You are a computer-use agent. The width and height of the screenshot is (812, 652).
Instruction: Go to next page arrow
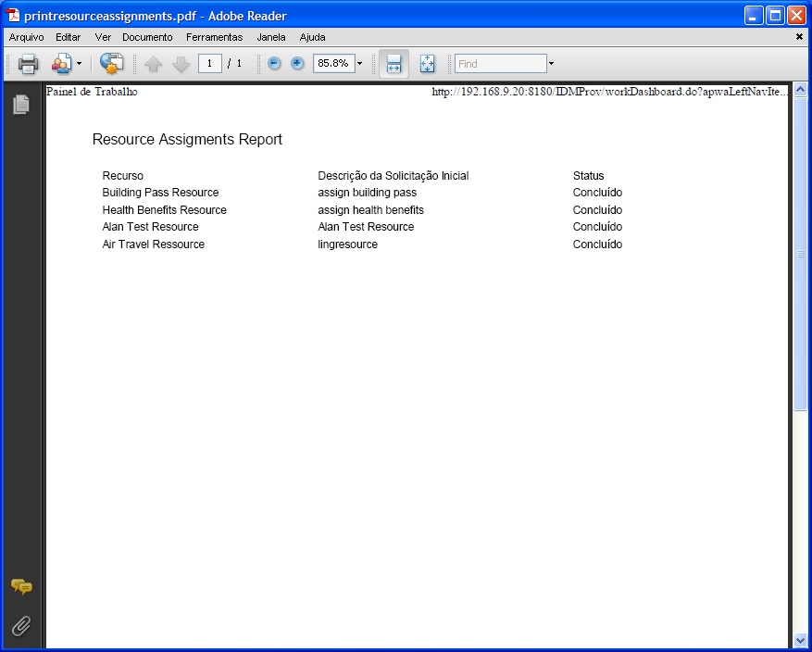tap(181, 64)
